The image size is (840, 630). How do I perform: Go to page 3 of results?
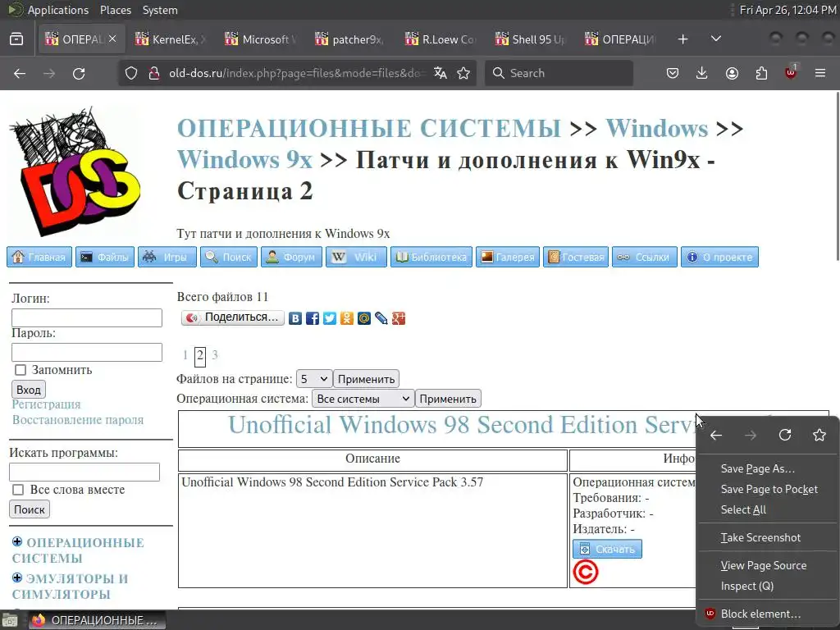coord(215,354)
